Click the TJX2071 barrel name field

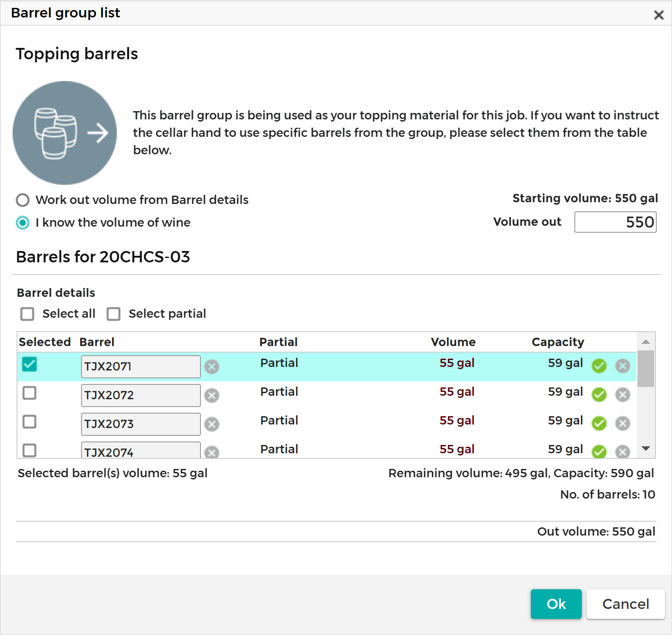click(x=141, y=367)
